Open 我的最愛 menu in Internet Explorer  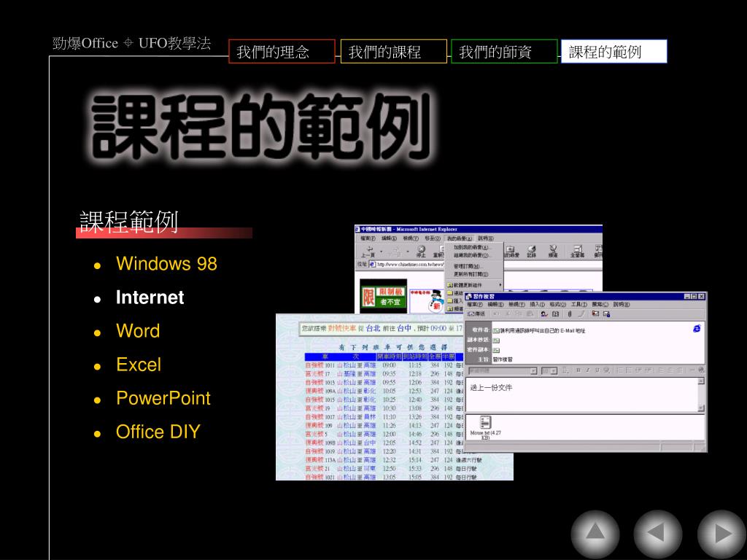460,238
